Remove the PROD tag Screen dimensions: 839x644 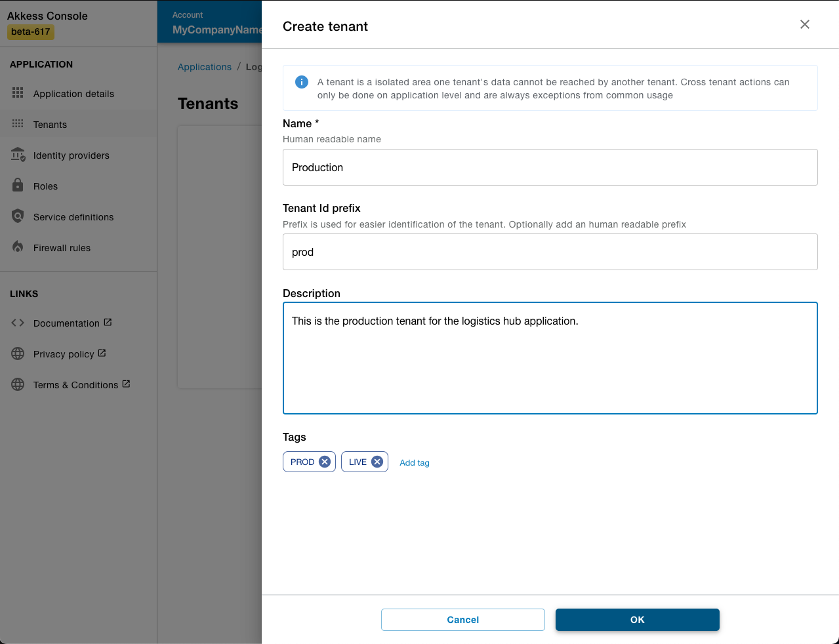click(324, 461)
